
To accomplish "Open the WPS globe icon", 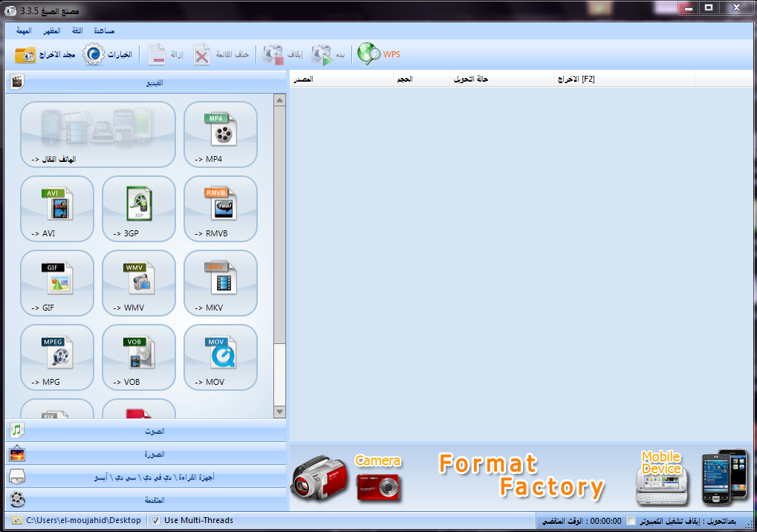I will pyautogui.click(x=369, y=54).
